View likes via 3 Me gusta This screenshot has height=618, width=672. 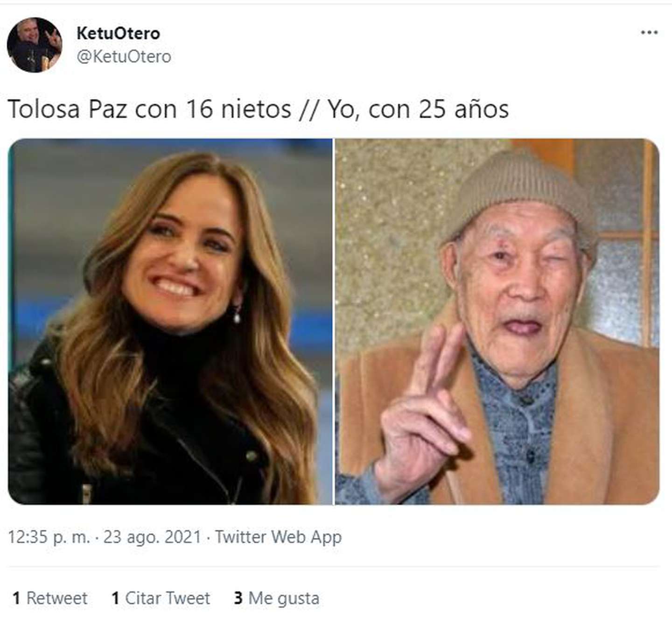(277, 598)
